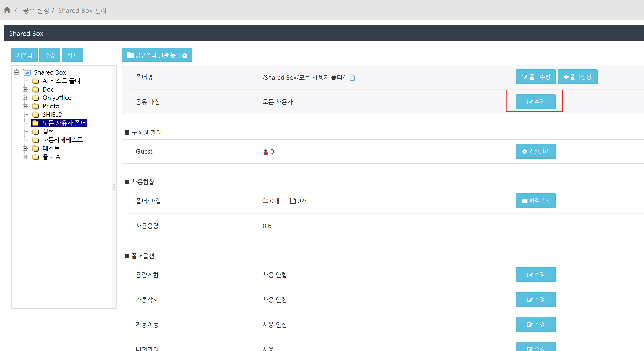
Task: Click the Shared Box root icon
Action: 27,72
